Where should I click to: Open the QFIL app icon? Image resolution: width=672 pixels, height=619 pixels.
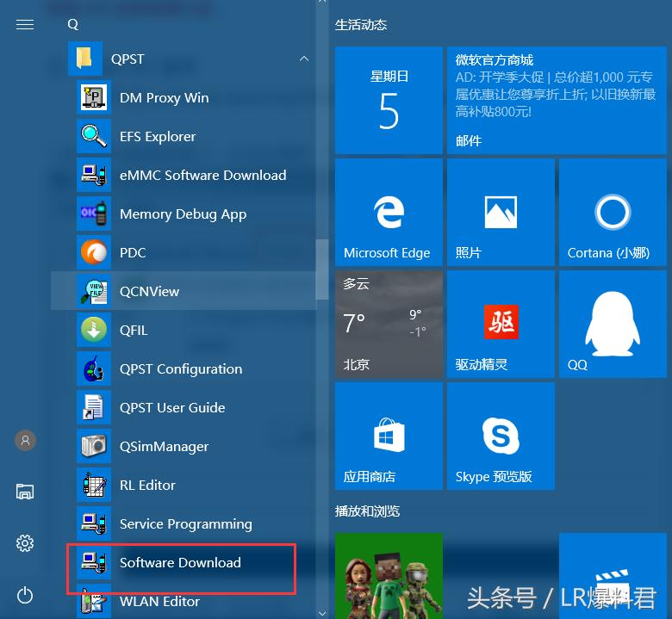coord(93,330)
